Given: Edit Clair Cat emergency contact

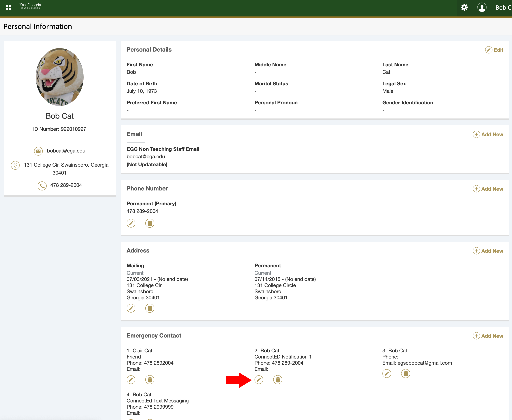Looking at the screenshot, I should (131, 379).
